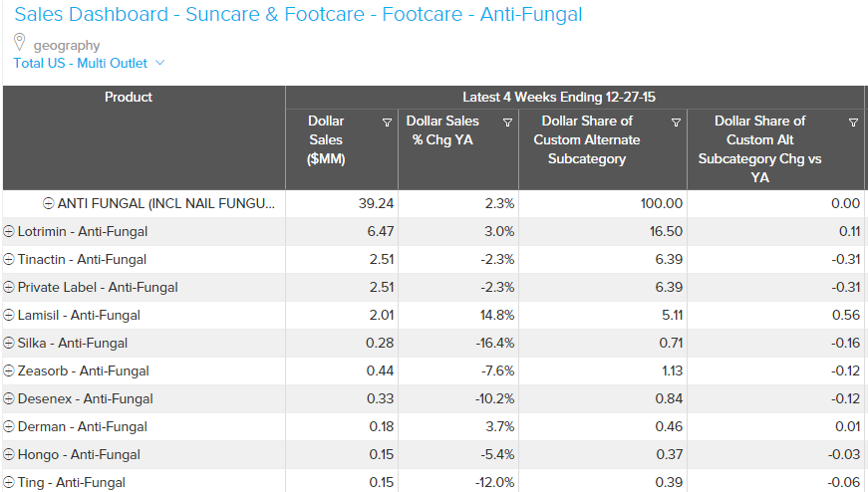Click the minus icon beside Silka

pos(9,343)
